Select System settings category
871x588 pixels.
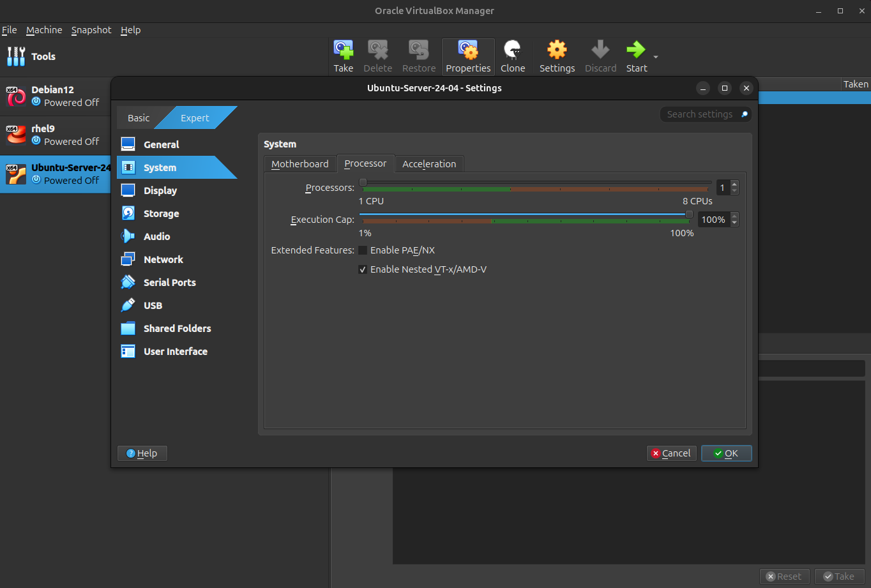tap(176, 167)
